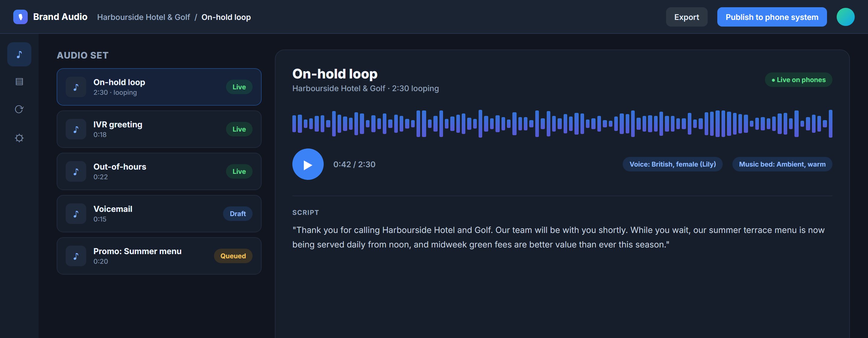Click the '2:30 looping' subtitle text
This screenshot has width=868, height=338.
tap(415, 88)
